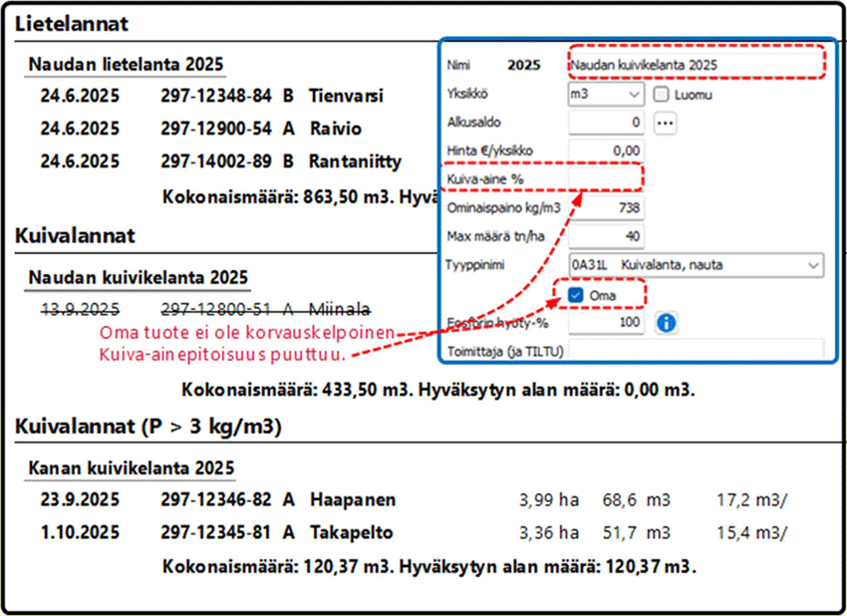
Task: Select the Tienvarsi row in Lietelannat
Action: (x=346, y=97)
